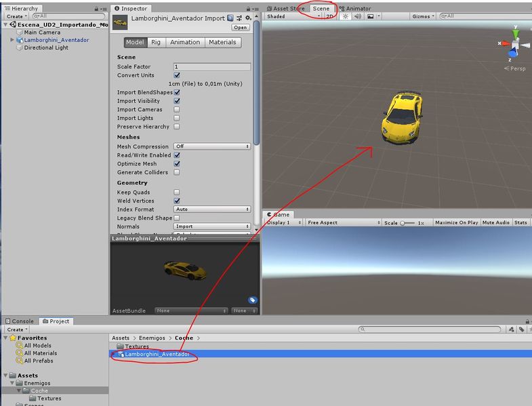Open Display 1 dropdown in Game view
Screen dimensions: 532x406
point(284,223)
